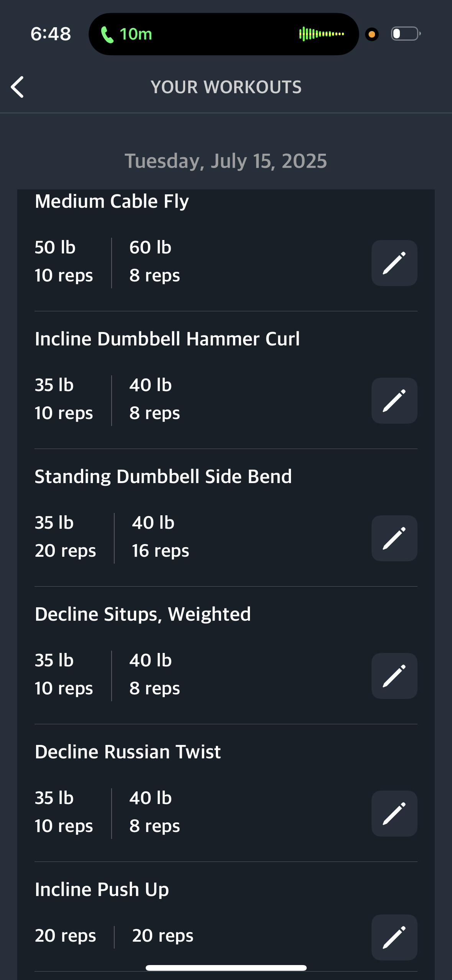452x980 pixels.
Task: Edit the Decline Russian Twist entry
Action: (x=394, y=814)
